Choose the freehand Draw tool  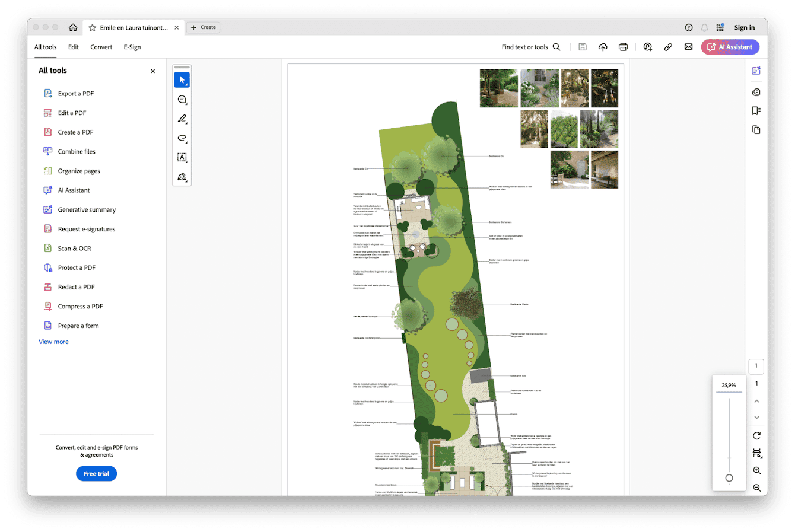pyautogui.click(x=182, y=138)
